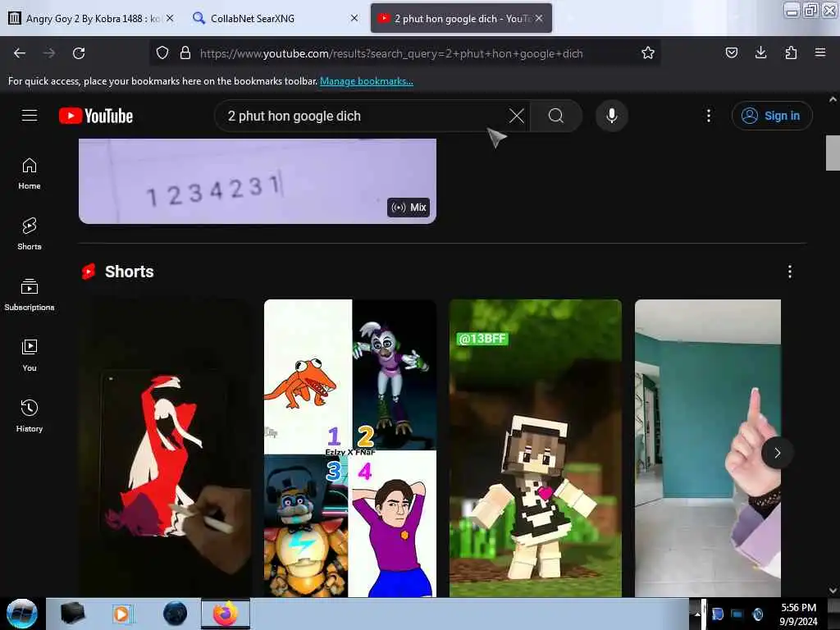Open You section in sidebar

click(x=30, y=356)
